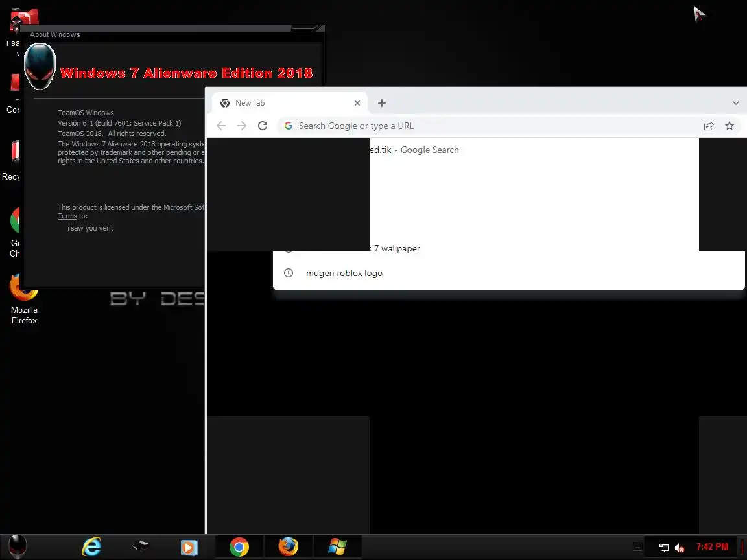Go forward in Chrome
Viewport: 747px width, 560px height.
click(241, 126)
